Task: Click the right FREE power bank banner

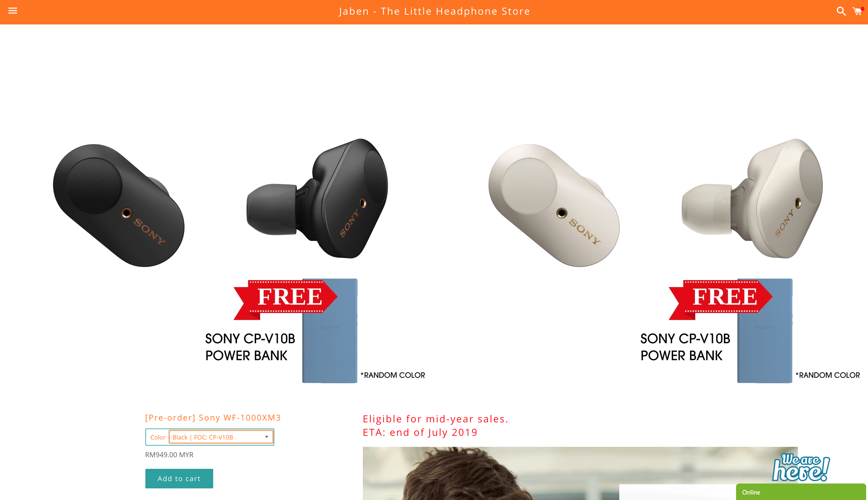Action: coord(720,300)
